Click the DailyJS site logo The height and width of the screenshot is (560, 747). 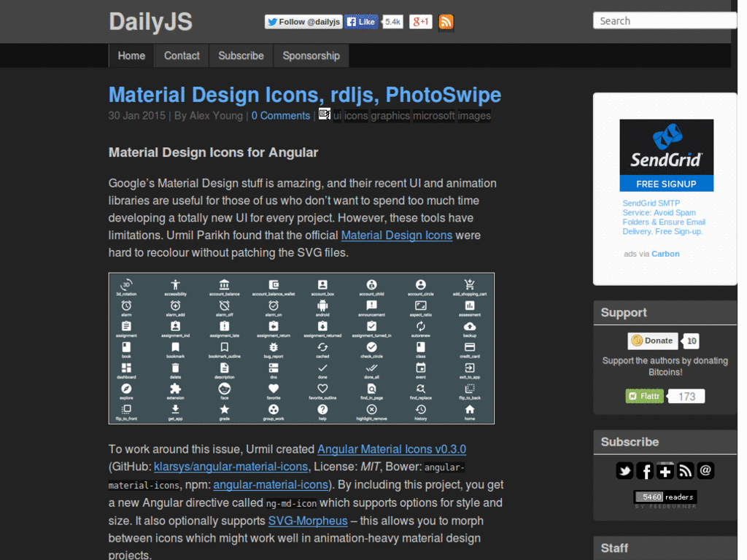[150, 22]
